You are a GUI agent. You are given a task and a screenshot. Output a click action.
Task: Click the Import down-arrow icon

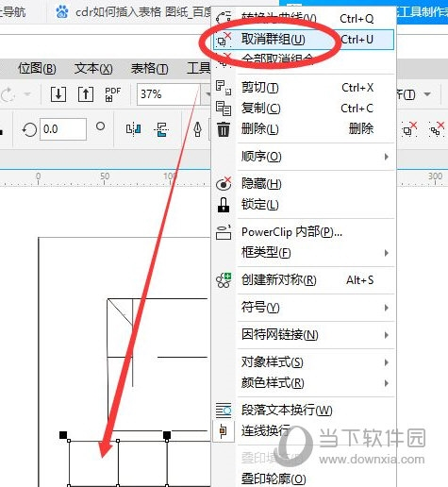pos(58,94)
